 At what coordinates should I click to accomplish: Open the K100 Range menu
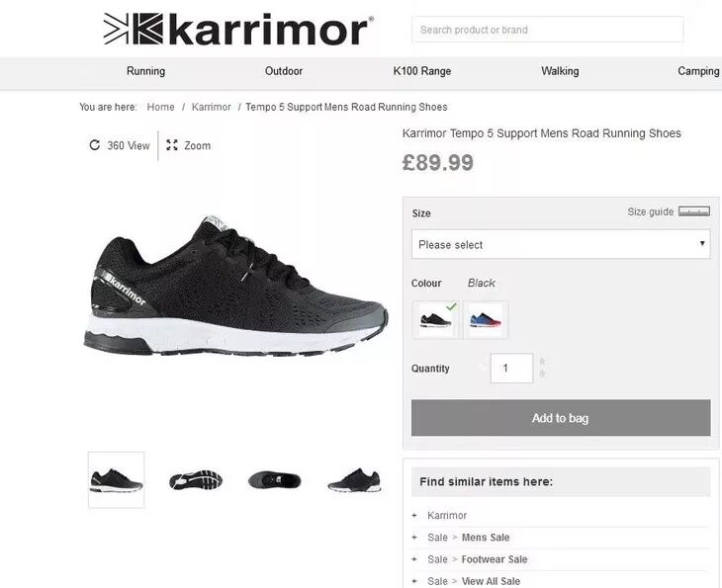[x=421, y=71]
